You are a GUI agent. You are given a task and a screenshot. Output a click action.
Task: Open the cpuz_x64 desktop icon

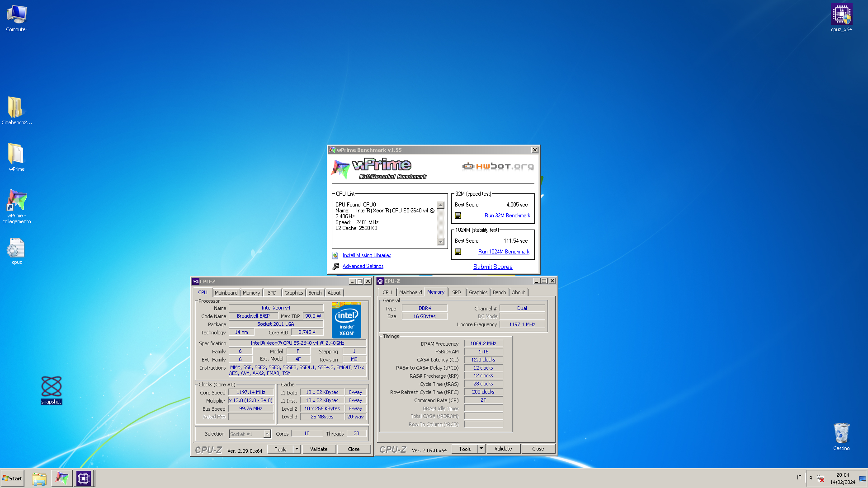click(841, 18)
